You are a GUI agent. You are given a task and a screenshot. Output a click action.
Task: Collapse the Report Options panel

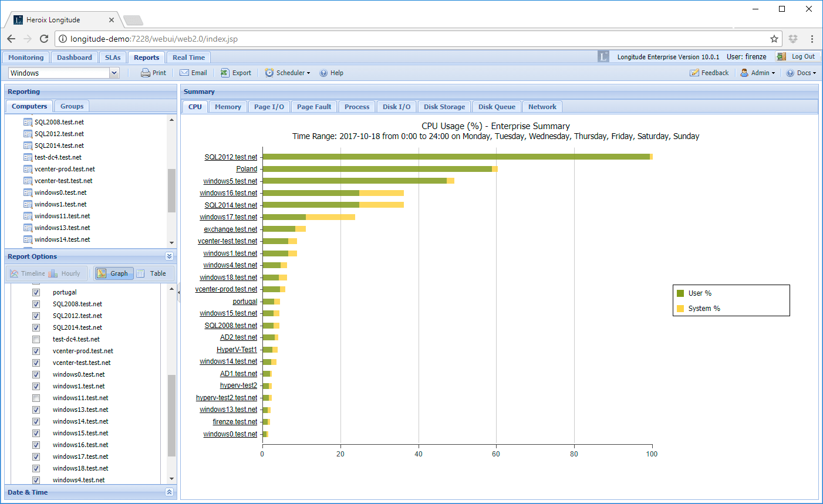[x=170, y=256]
